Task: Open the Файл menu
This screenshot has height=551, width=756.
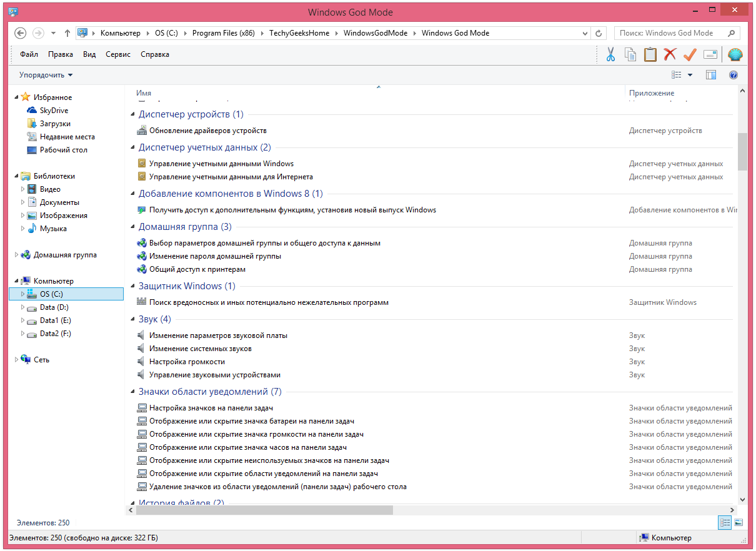Action: pos(29,54)
